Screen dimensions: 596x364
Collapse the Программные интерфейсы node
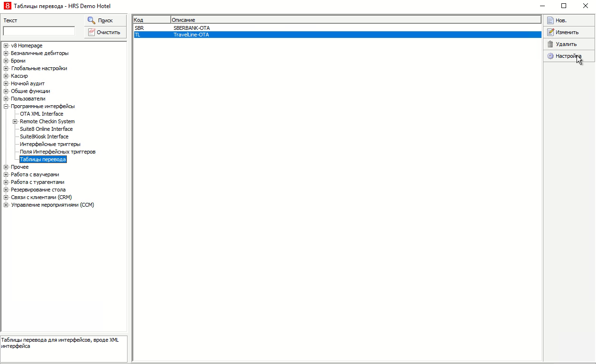tap(6, 106)
